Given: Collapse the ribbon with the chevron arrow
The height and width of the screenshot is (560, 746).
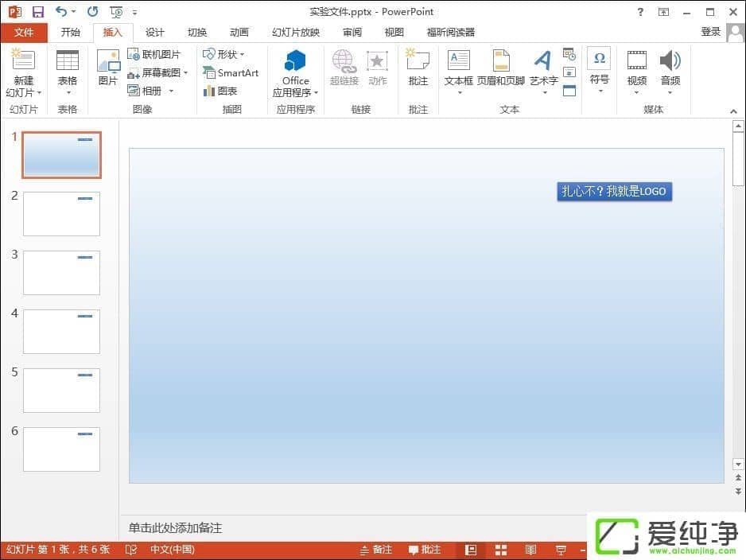Looking at the screenshot, I should [733, 111].
